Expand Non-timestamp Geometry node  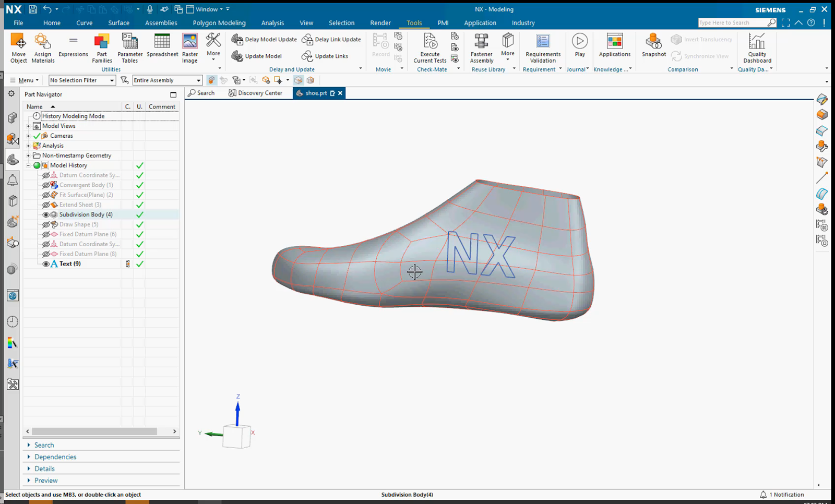[29, 155]
